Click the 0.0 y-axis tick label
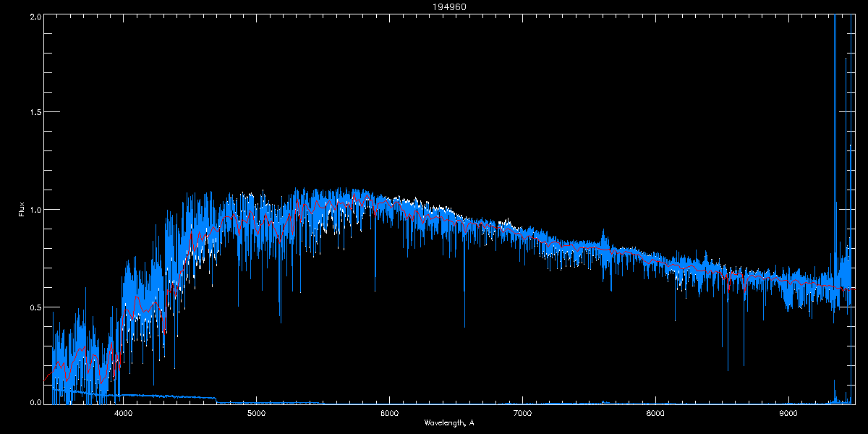This screenshot has height=434, width=868. pos(35,401)
